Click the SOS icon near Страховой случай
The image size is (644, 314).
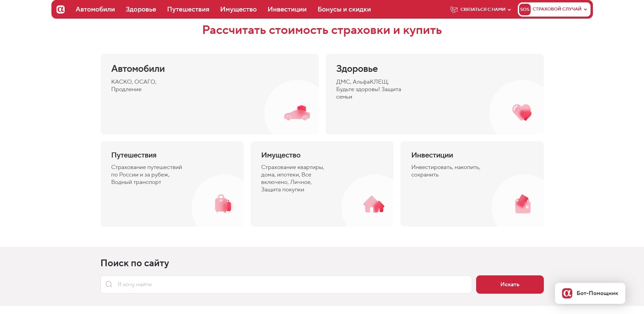click(525, 9)
